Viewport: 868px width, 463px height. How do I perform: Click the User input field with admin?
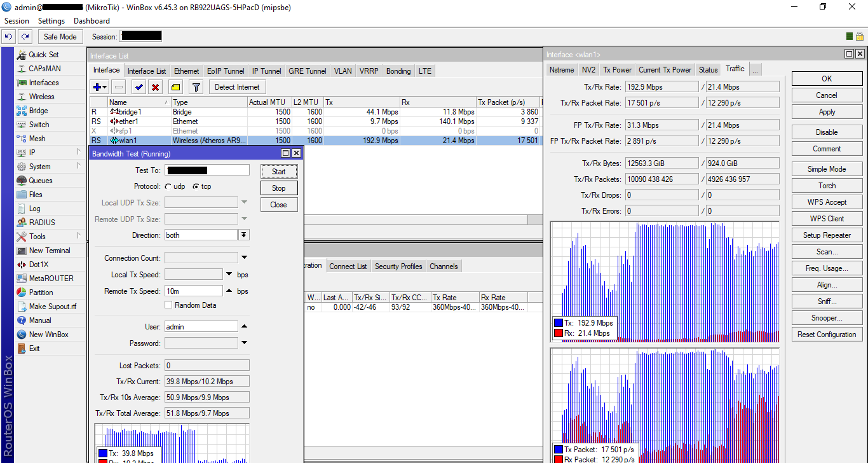(201, 327)
